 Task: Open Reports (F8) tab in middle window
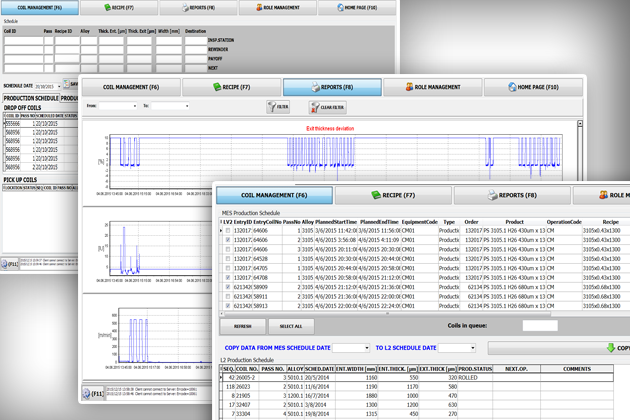(332, 88)
